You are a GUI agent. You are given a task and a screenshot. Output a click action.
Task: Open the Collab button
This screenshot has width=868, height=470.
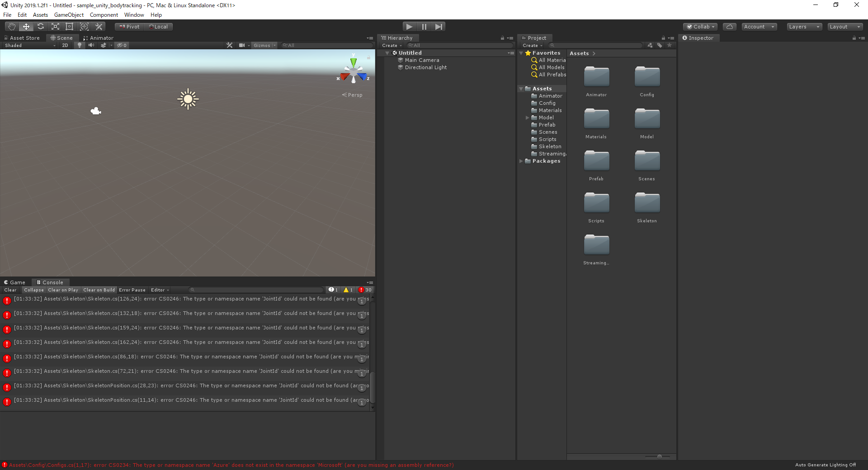[701, 27]
